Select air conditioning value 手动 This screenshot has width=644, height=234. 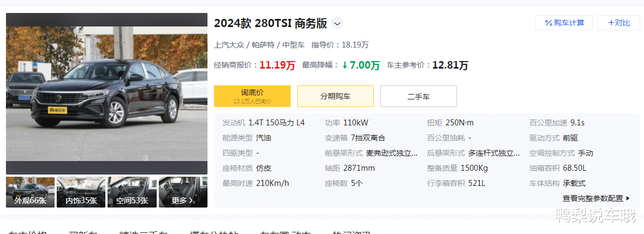tap(586, 153)
